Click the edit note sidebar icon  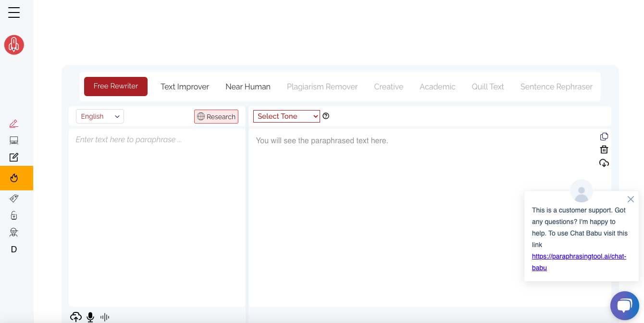coord(14,157)
